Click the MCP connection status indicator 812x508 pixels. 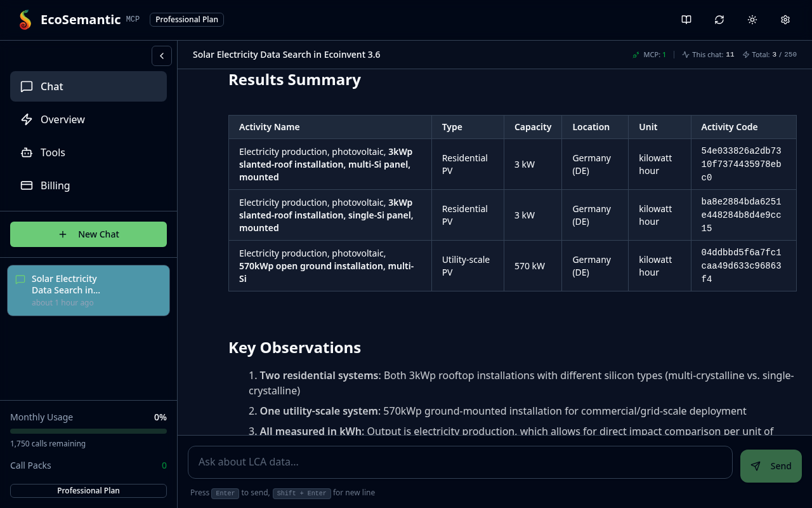636,55
